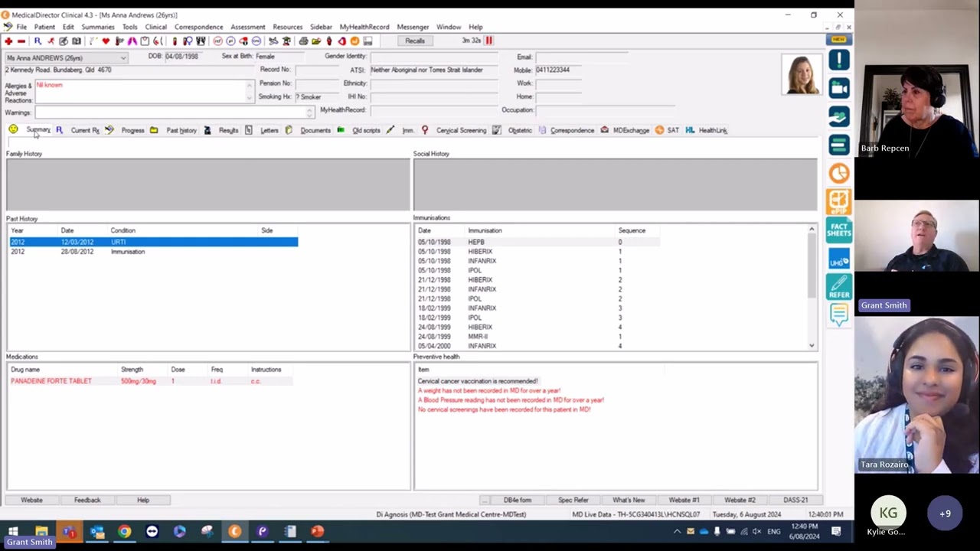Click the blue Rx prescription toolbar icon
This screenshot has height=551, width=980.
[37, 41]
